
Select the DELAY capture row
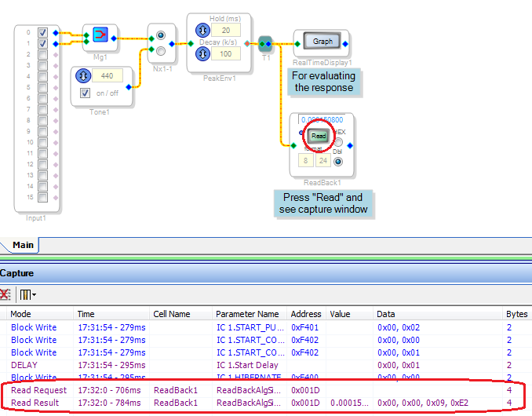tap(266, 365)
